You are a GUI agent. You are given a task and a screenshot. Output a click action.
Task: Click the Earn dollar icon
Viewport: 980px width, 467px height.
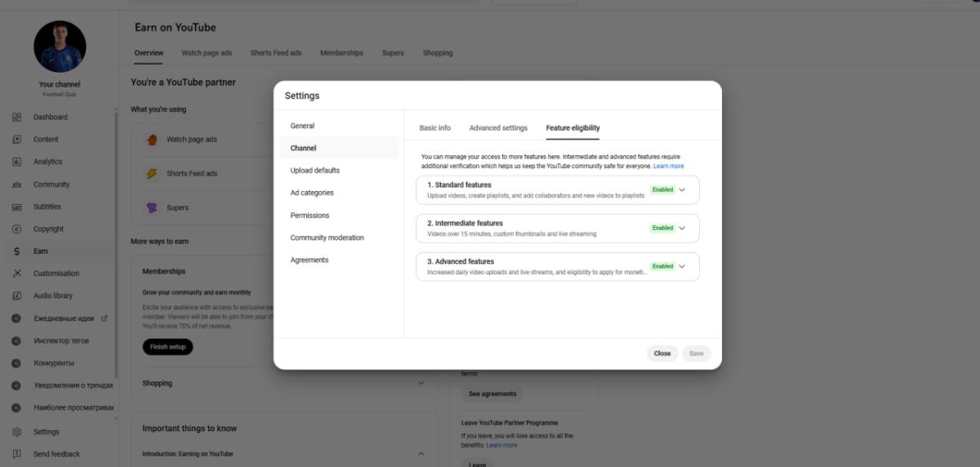pyautogui.click(x=16, y=251)
